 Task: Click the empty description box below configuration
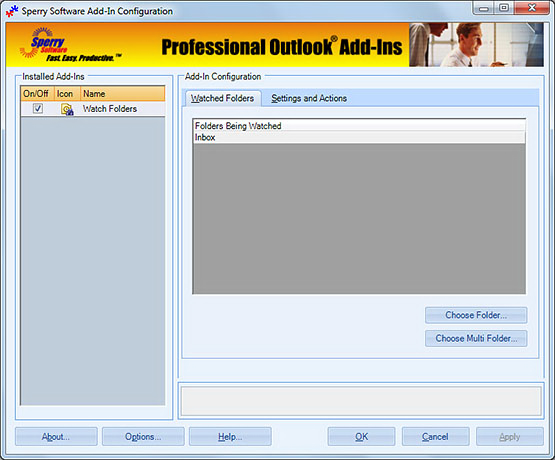pos(361,401)
